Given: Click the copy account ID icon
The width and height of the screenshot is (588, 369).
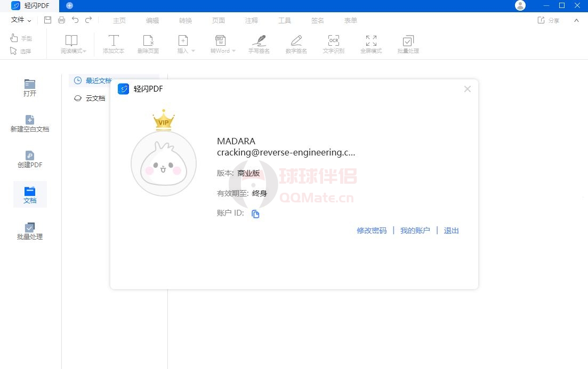Looking at the screenshot, I should click(x=255, y=214).
